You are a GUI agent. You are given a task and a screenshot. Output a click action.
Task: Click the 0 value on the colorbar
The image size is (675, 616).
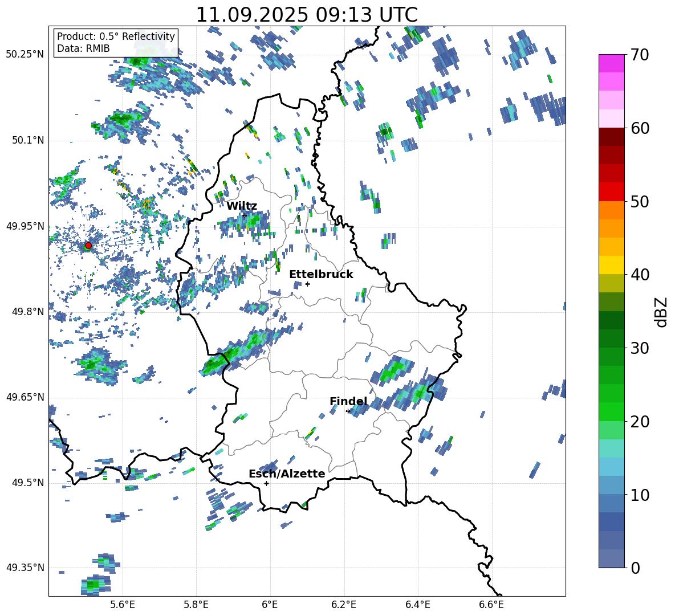(x=635, y=568)
